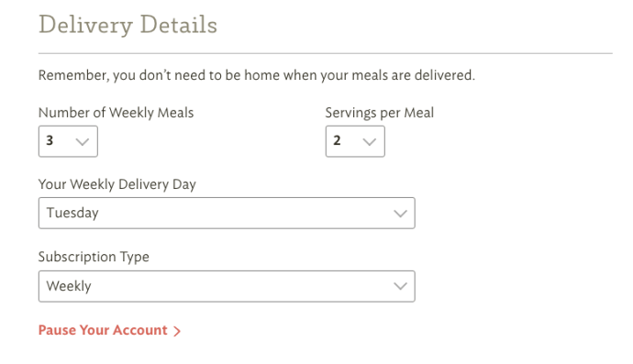Click the Subscription Type label
The width and height of the screenshot is (633, 364).
(x=94, y=257)
